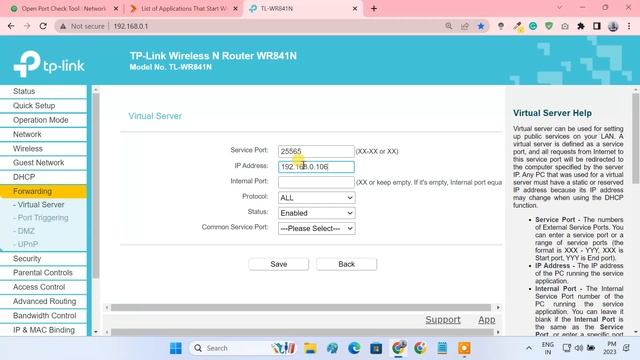Go back with the browser back arrow

11,26
